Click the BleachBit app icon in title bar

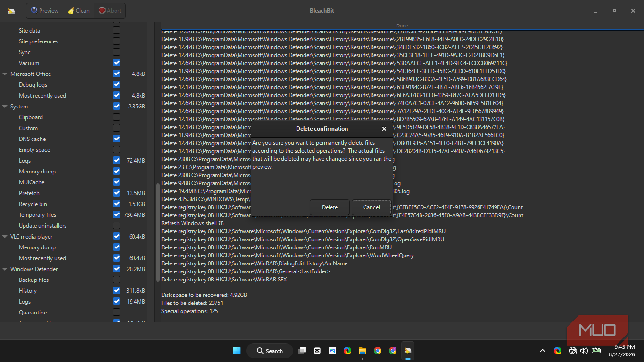(x=11, y=11)
